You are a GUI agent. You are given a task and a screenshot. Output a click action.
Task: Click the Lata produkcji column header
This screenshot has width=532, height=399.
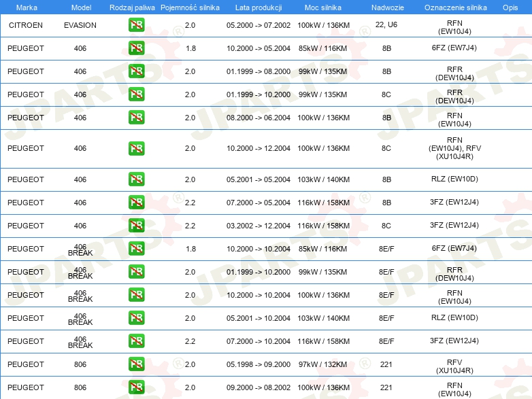[259, 7]
